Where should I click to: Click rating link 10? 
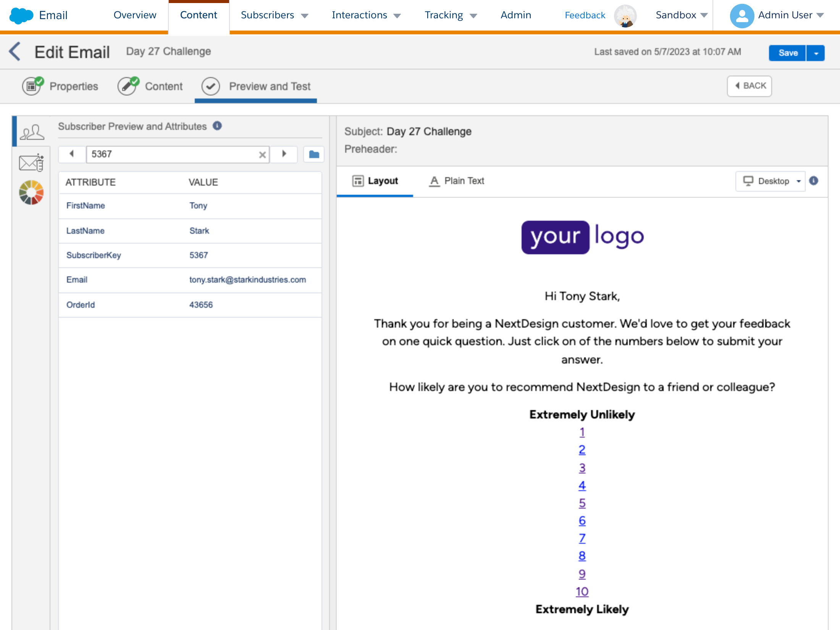(x=582, y=591)
